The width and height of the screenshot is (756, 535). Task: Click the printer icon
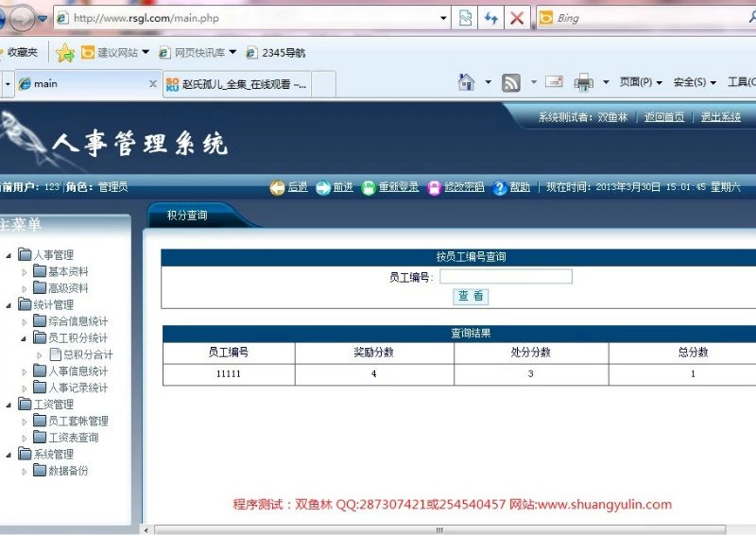pyautogui.click(x=583, y=83)
